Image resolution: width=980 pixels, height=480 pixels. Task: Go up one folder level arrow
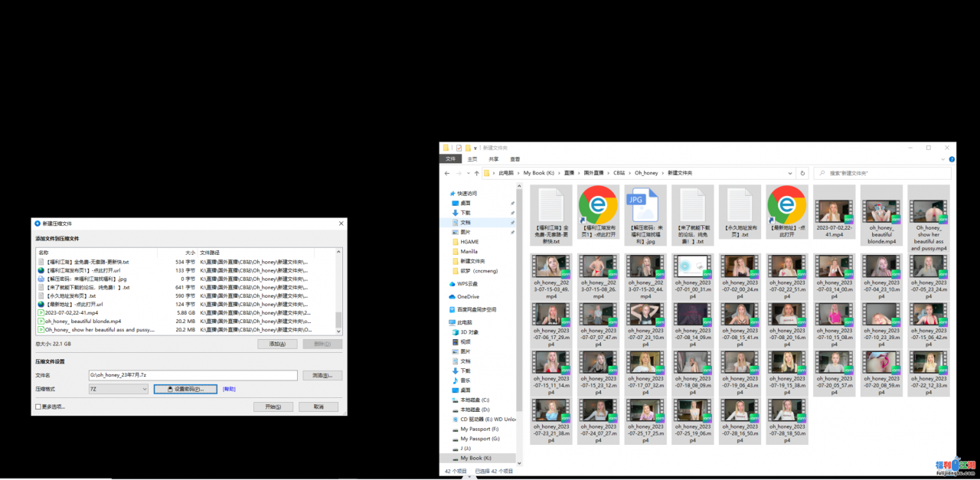tap(475, 173)
